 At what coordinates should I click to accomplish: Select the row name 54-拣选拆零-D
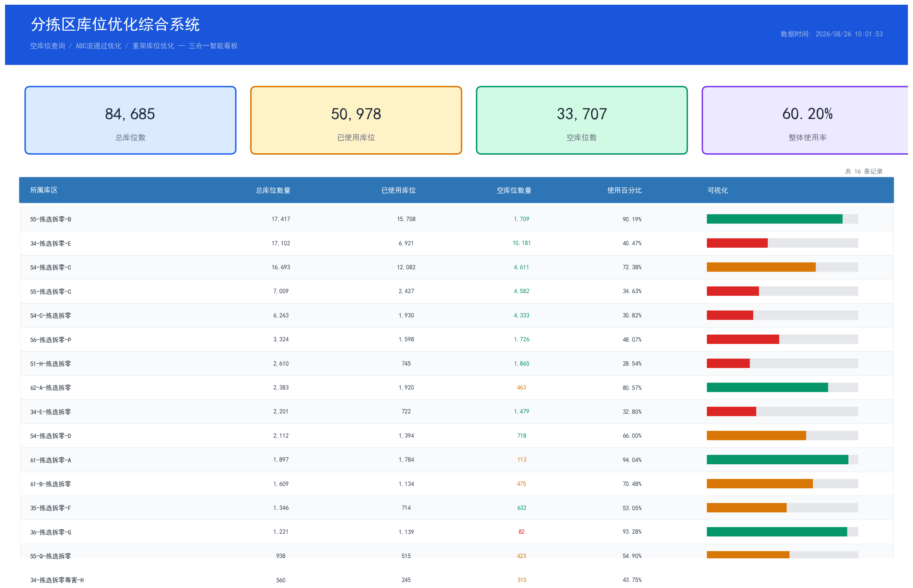51,436
